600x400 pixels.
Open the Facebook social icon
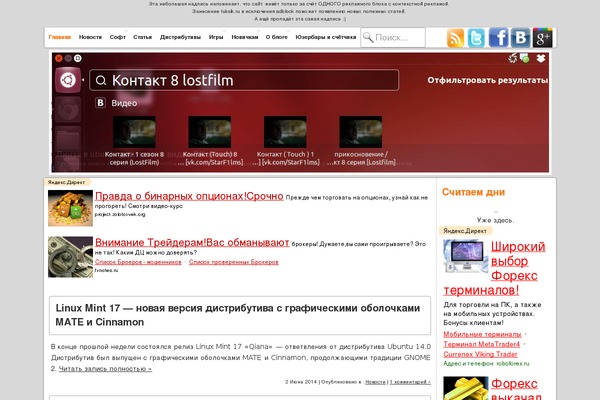(499, 38)
